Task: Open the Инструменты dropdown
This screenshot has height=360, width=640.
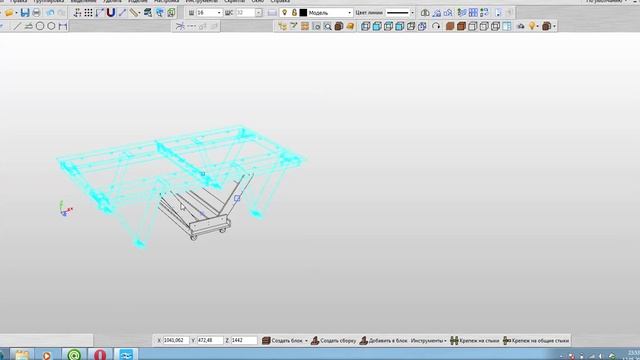Action: click(429, 340)
